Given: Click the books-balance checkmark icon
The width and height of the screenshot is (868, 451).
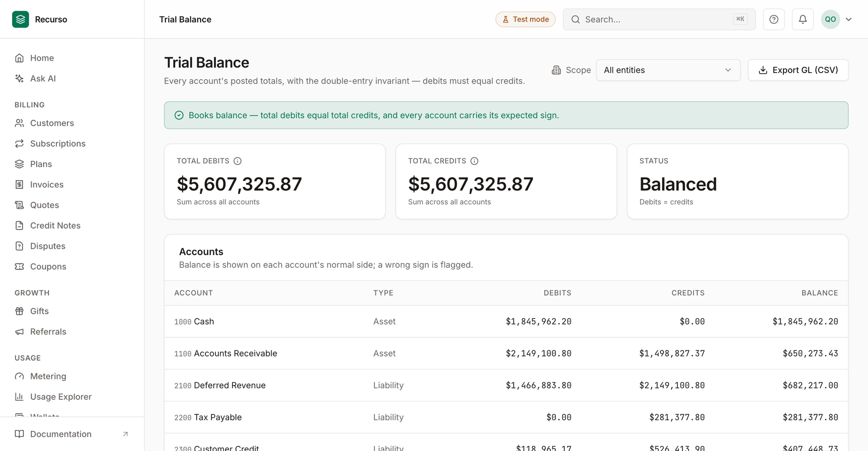Looking at the screenshot, I should click(179, 115).
